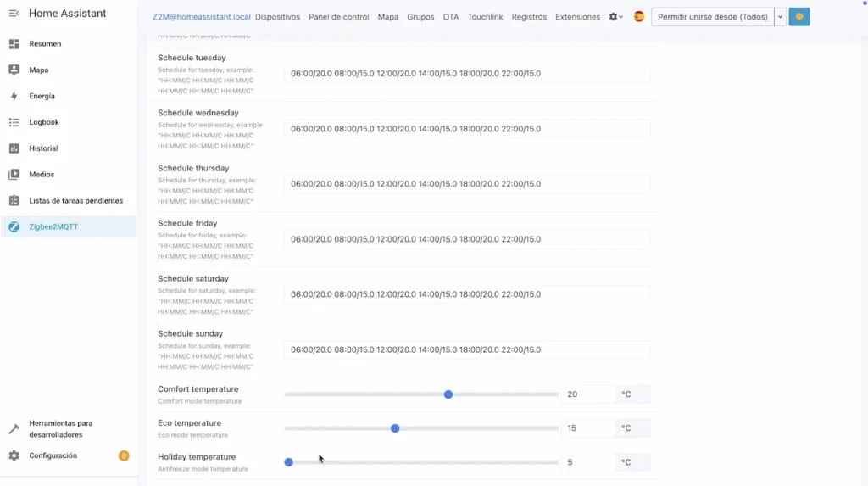The height and width of the screenshot is (486, 868).
Task: Click the Z2M@homeassistant.local link
Action: 201,17
